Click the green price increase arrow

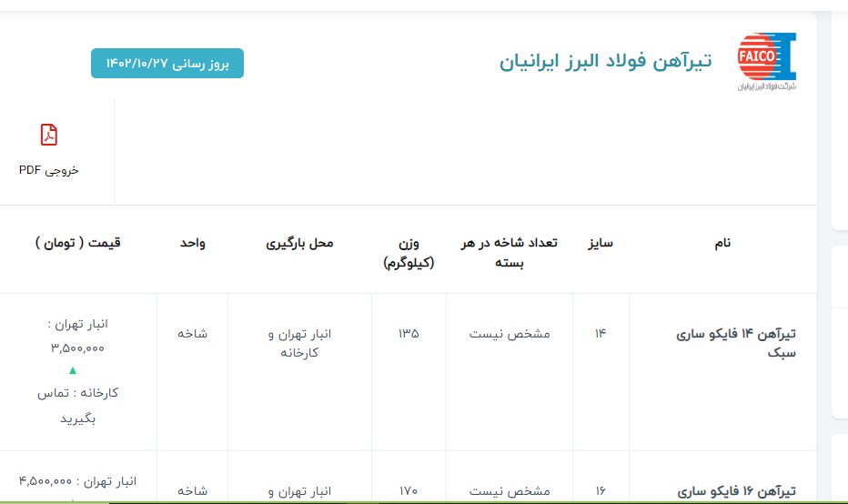pyautogui.click(x=73, y=370)
